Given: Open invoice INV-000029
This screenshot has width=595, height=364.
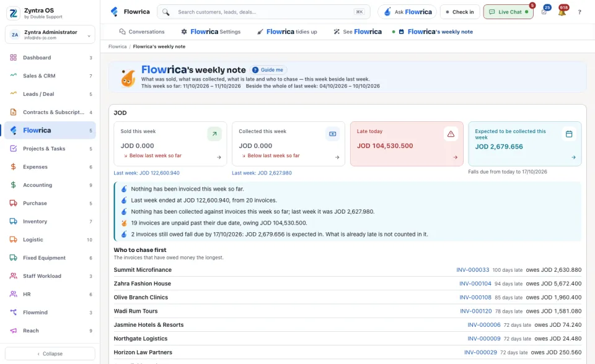Looking at the screenshot, I should pyautogui.click(x=480, y=353).
